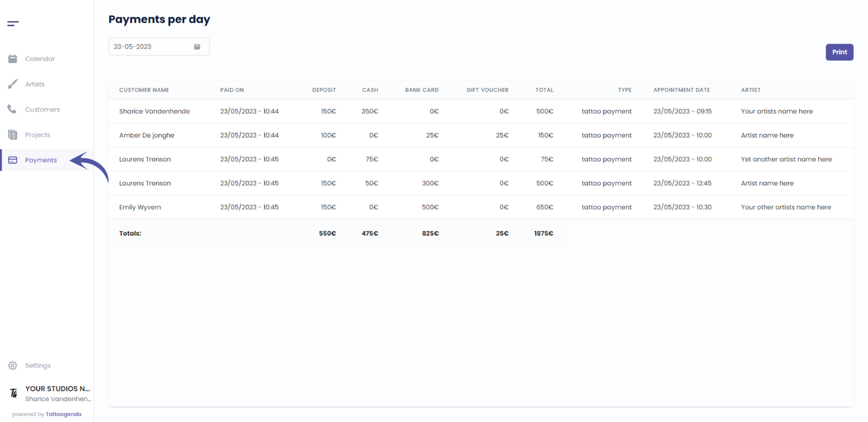Click the 23-05-2023 date field
Viewport: 868px width, 422px height.
pyautogui.click(x=159, y=47)
